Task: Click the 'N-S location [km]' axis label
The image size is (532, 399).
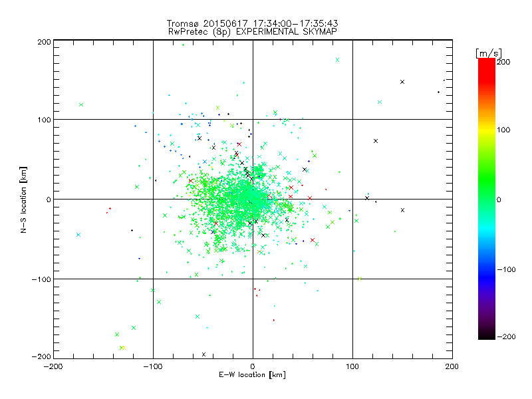Action: click(23, 199)
